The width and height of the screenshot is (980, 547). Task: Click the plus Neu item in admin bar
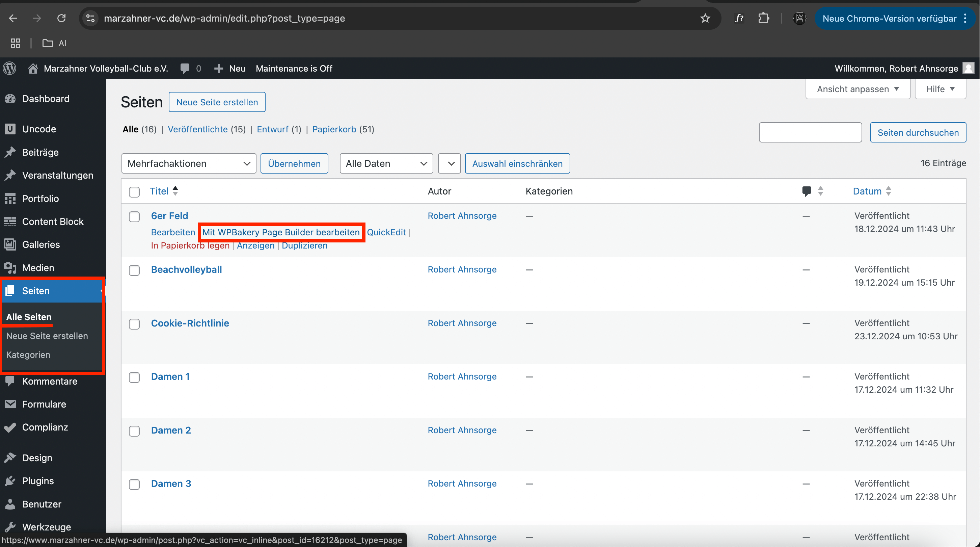(x=229, y=69)
